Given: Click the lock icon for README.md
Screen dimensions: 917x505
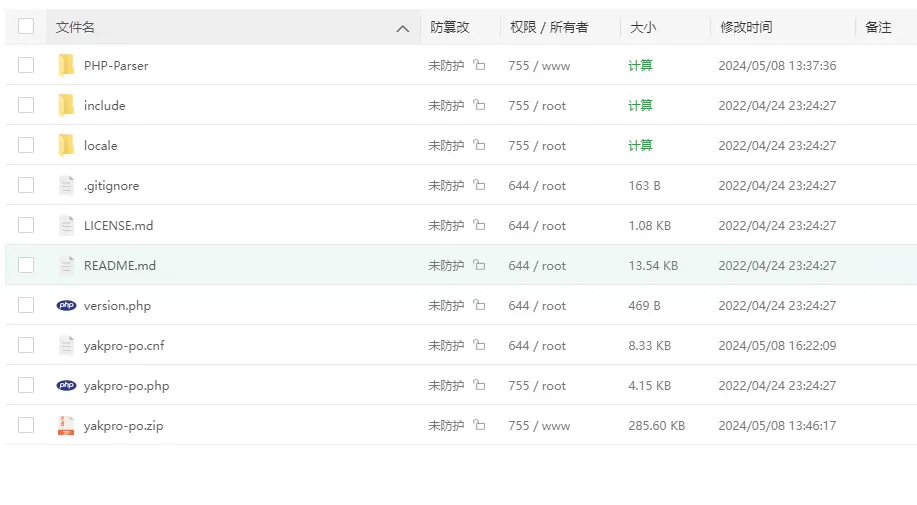Looking at the screenshot, I should click(479, 266).
